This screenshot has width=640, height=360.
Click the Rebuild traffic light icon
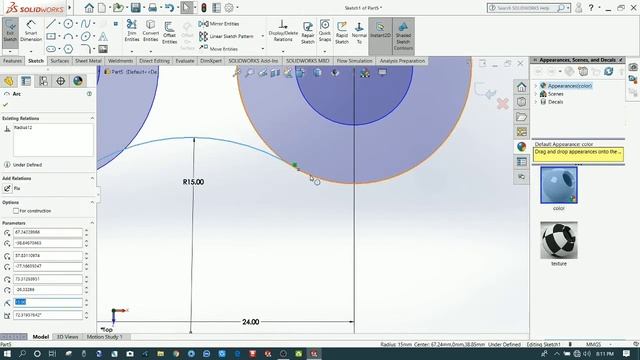click(203, 7)
